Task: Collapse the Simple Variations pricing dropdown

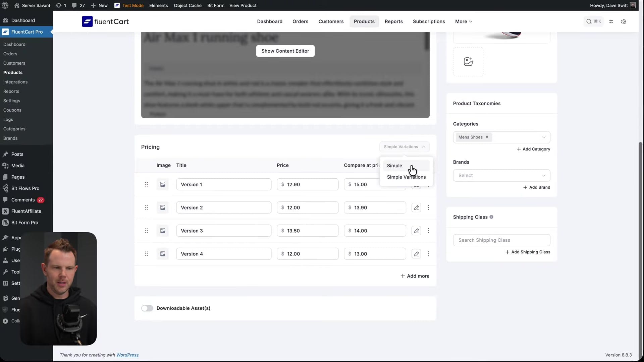Action: click(x=404, y=147)
